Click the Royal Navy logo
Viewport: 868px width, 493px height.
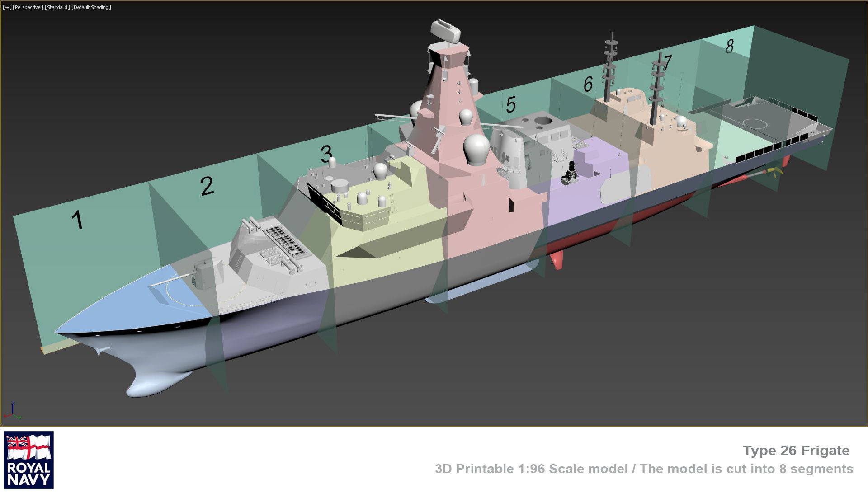pyautogui.click(x=28, y=460)
